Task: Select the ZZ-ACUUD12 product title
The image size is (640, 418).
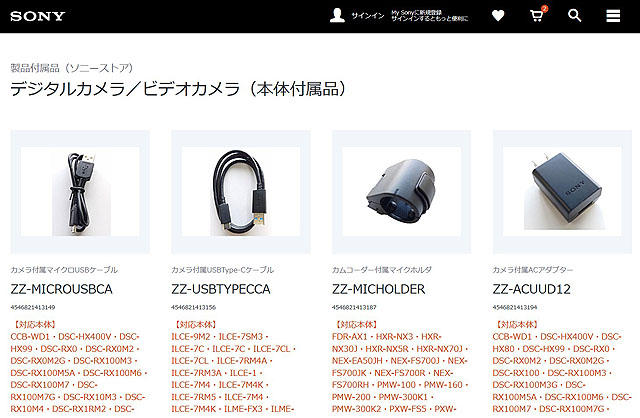Action: [x=531, y=289]
